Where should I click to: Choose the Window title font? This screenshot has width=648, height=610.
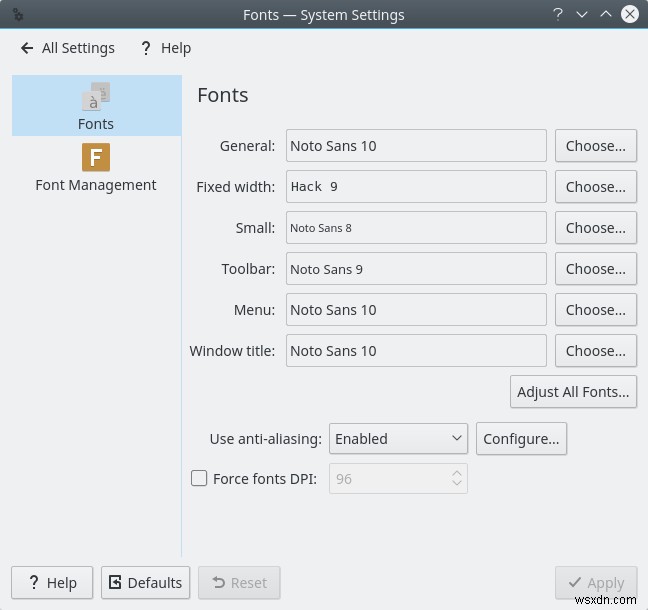point(595,351)
